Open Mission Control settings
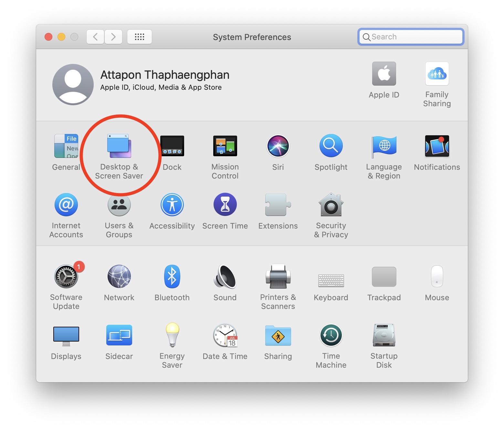The image size is (504, 430). (x=225, y=146)
